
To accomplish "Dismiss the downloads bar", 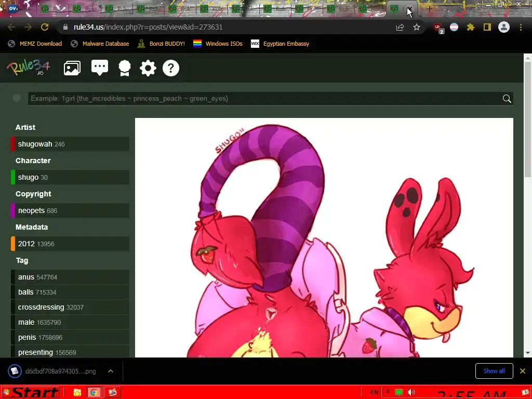I will point(523,371).
